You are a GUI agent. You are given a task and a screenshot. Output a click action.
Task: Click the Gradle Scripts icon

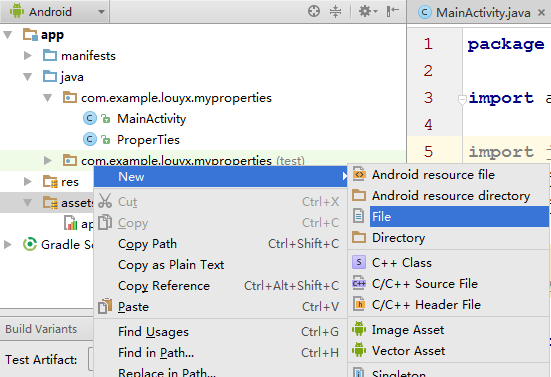[x=30, y=244]
